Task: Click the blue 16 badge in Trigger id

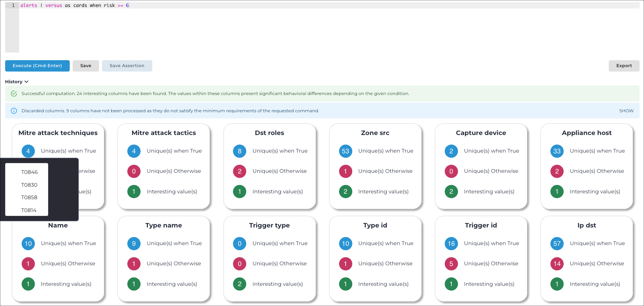Action: click(x=451, y=244)
